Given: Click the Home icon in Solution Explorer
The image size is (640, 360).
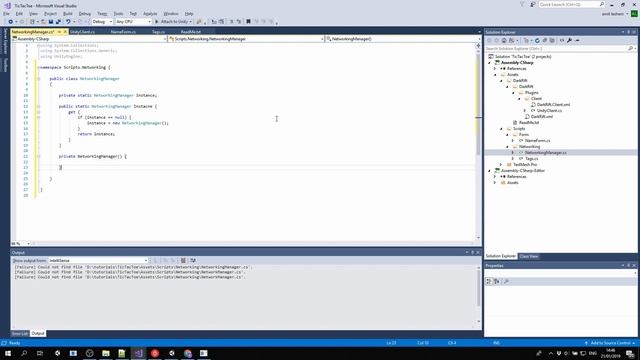Looking at the screenshot, I should coord(504,40).
